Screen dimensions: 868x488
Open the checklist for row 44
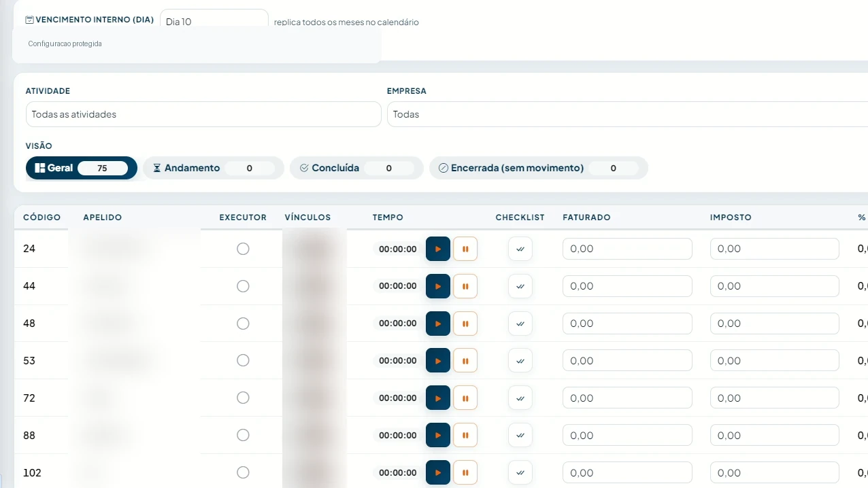520,286
